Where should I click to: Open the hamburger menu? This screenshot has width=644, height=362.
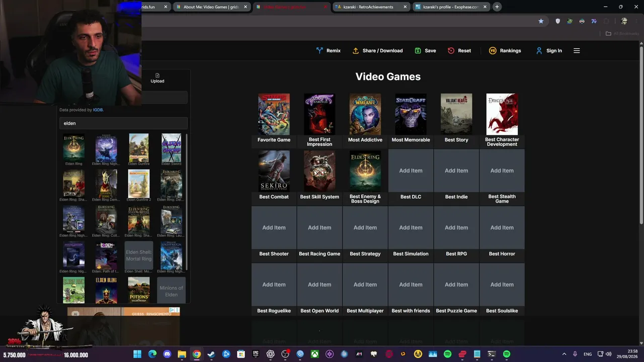point(577,51)
